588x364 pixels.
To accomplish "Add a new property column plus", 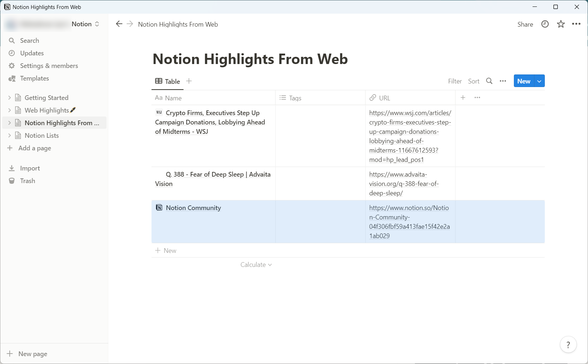I will 463,97.
